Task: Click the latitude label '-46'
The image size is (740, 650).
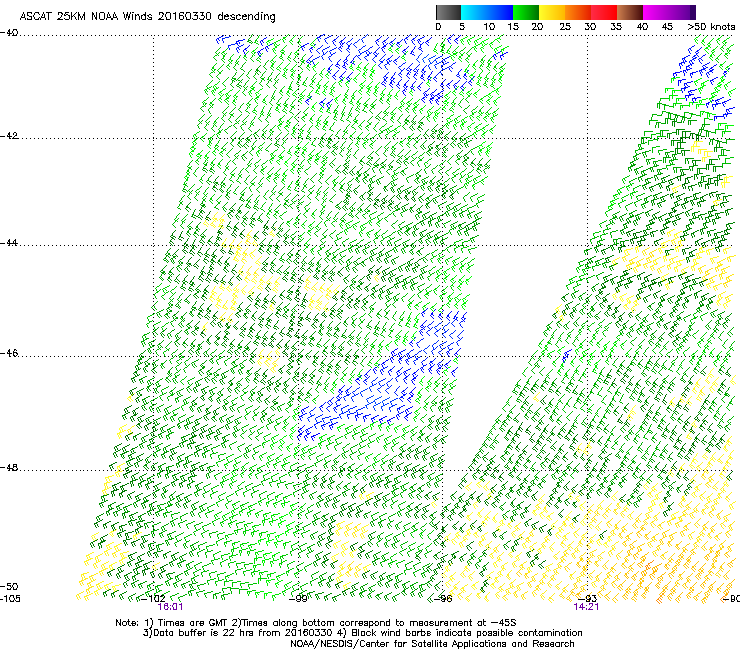Action: 9,354
